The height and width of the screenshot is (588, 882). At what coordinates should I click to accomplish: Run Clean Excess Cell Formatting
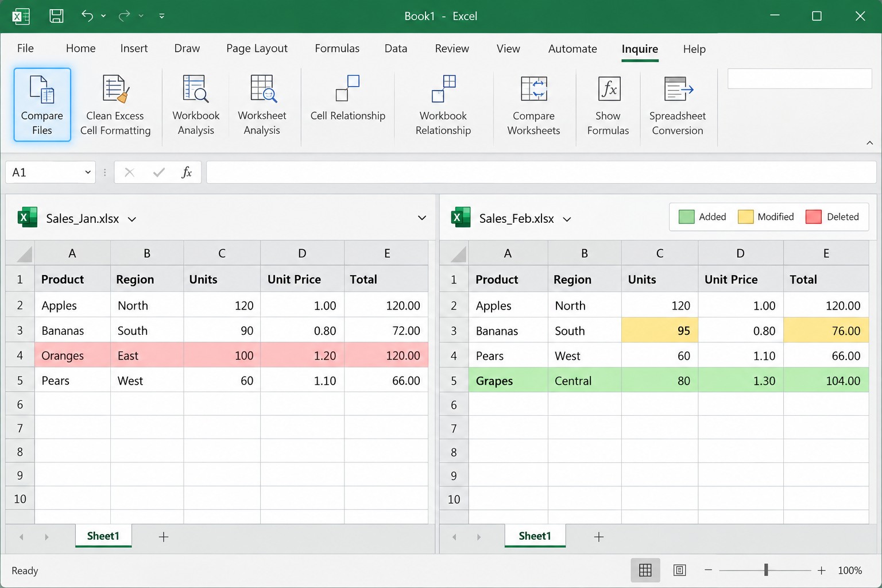[115, 105]
